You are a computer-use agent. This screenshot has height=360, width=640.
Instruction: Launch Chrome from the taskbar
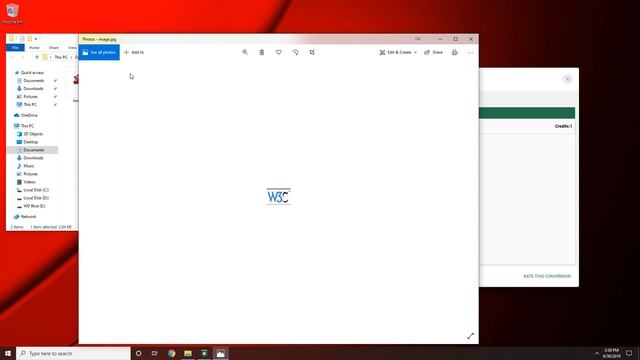click(171, 353)
